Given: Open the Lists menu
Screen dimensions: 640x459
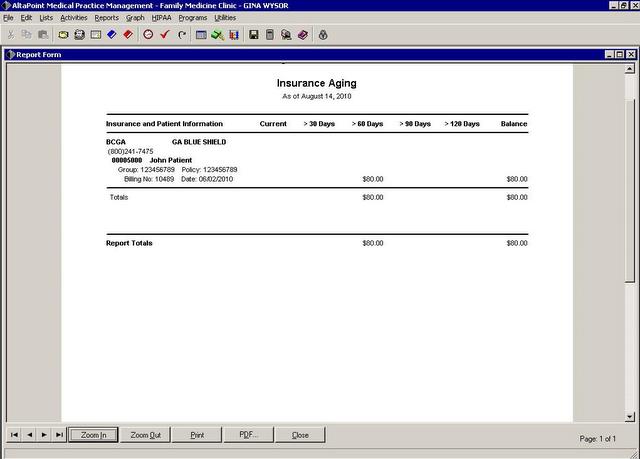Looking at the screenshot, I should 46,18.
